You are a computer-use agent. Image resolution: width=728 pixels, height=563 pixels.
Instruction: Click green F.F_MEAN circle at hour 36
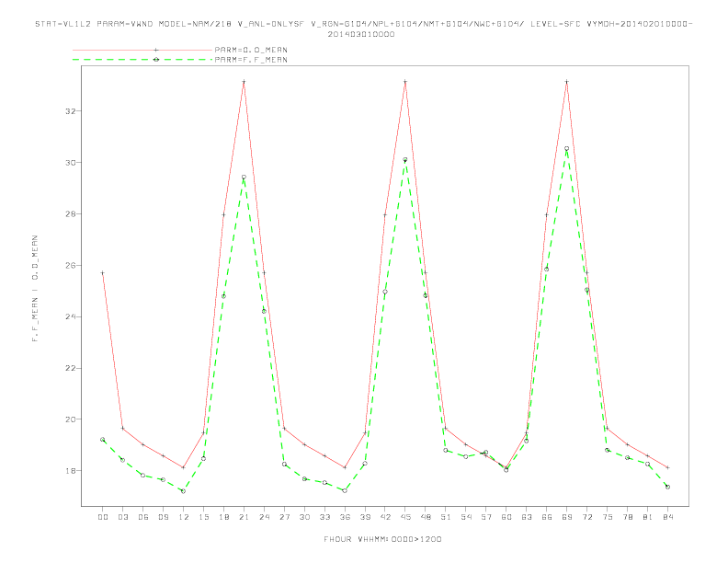345,490
